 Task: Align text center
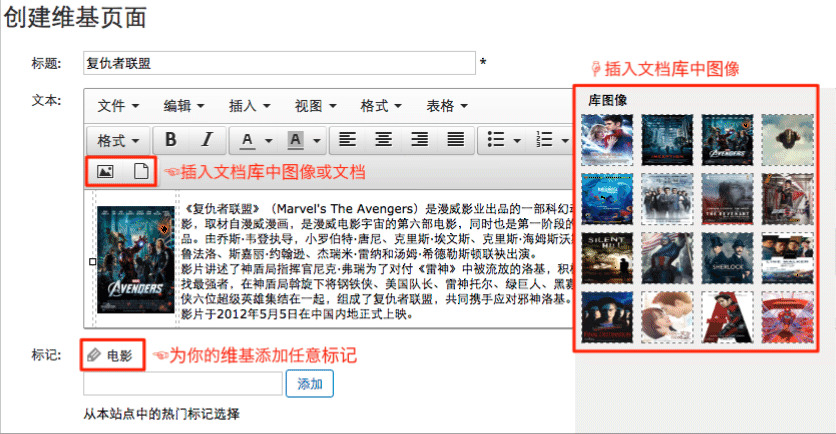pos(383,140)
